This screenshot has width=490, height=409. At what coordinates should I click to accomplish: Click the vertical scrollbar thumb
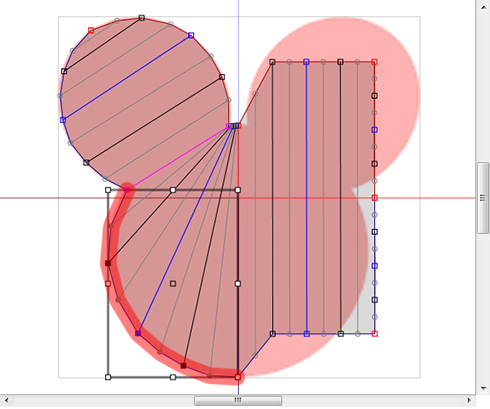pyautogui.click(x=483, y=198)
